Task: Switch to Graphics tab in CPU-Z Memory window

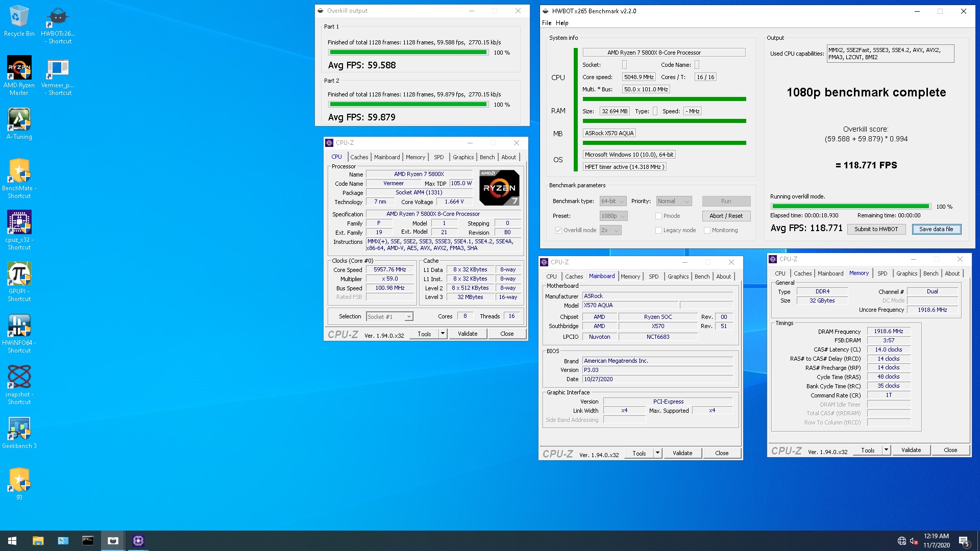Action: (906, 273)
